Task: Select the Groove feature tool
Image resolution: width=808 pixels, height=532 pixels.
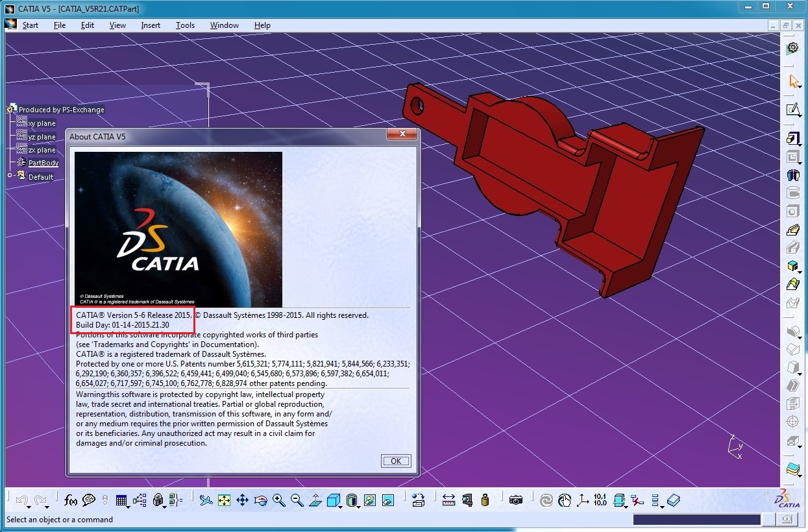Action: click(x=792, y=193)
